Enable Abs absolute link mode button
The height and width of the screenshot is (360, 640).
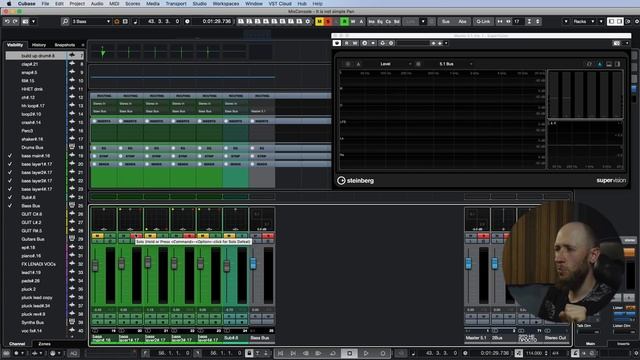click(x=462, y=21)
